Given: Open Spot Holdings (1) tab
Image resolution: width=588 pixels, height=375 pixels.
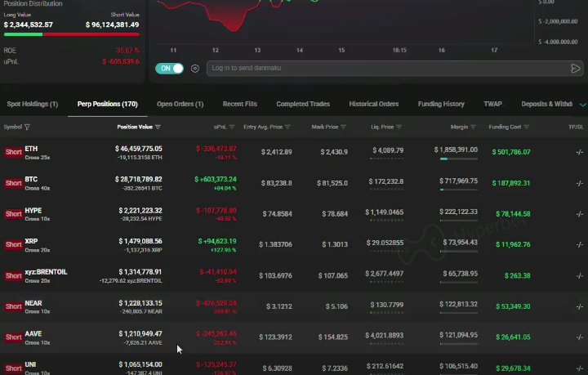Looking at the screenshot, I should coord(32,105).
